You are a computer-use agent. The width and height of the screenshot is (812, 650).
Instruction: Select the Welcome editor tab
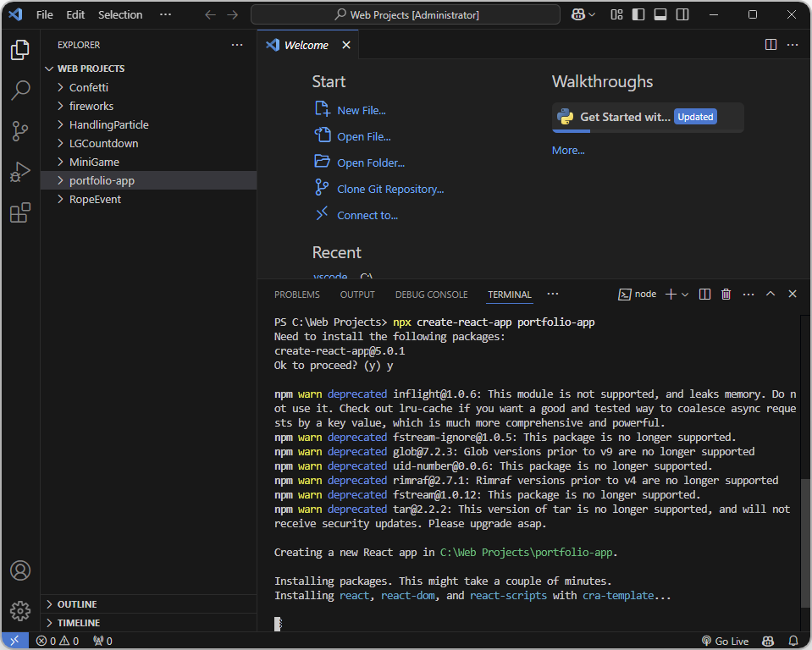[x=306, y=45]
